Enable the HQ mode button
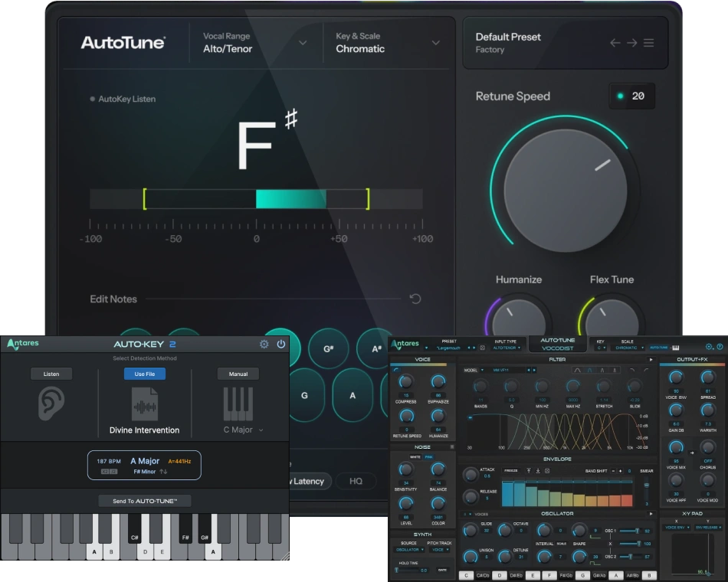 (x=356, y=481)
